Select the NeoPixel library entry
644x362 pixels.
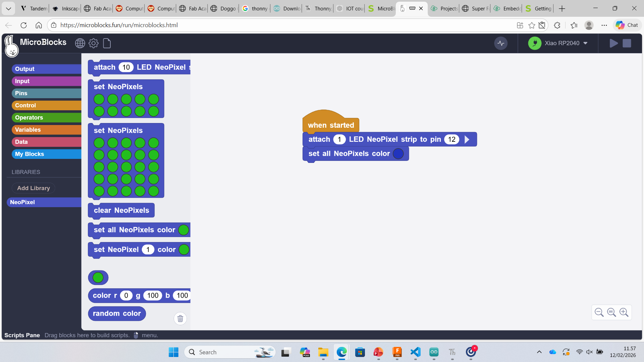(x=44, y=202)
